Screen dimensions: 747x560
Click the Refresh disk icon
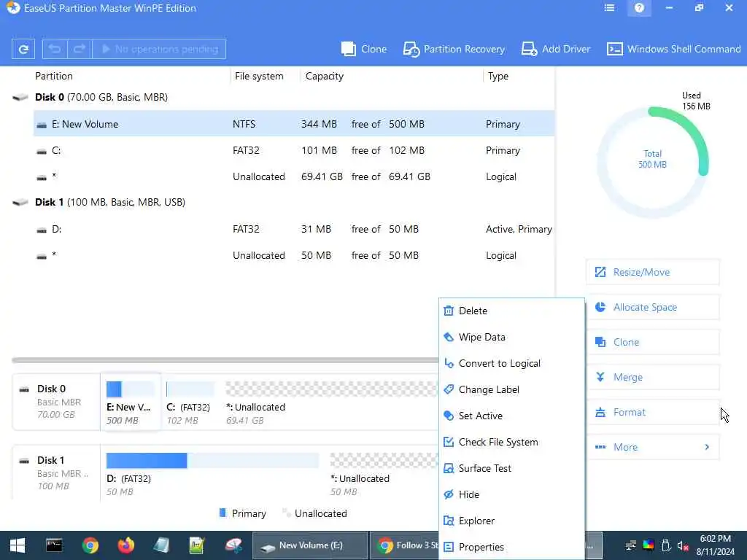coord(23,49)
